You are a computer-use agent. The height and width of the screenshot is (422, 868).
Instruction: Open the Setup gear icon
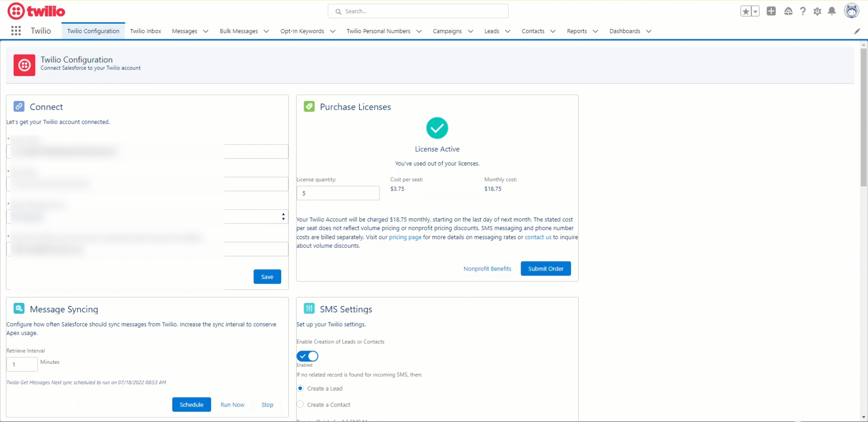click(818, 11)
